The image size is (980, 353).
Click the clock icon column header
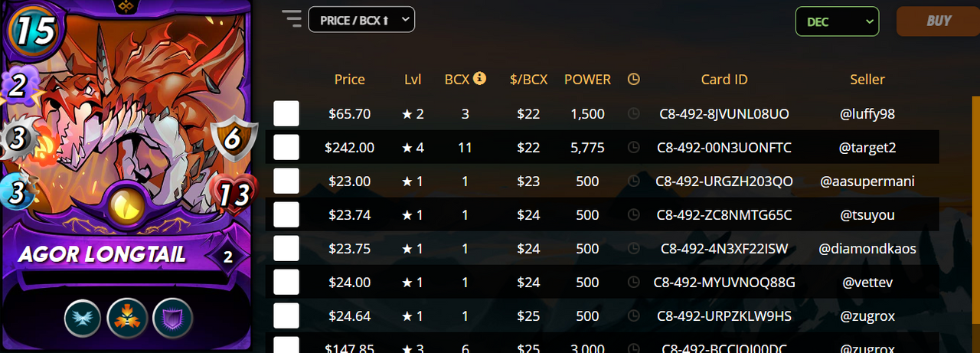pos(633,79)
